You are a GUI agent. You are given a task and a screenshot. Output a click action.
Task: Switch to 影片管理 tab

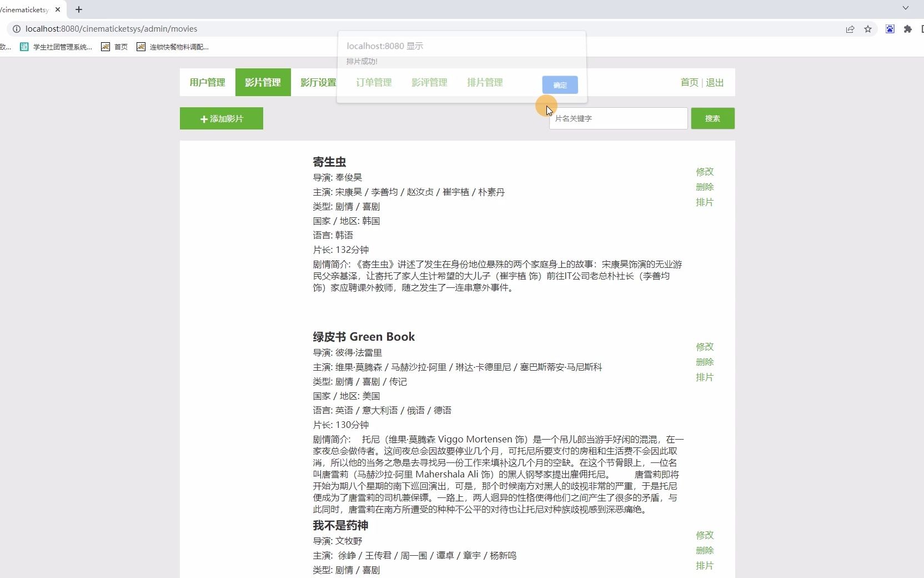click(263, 82)
